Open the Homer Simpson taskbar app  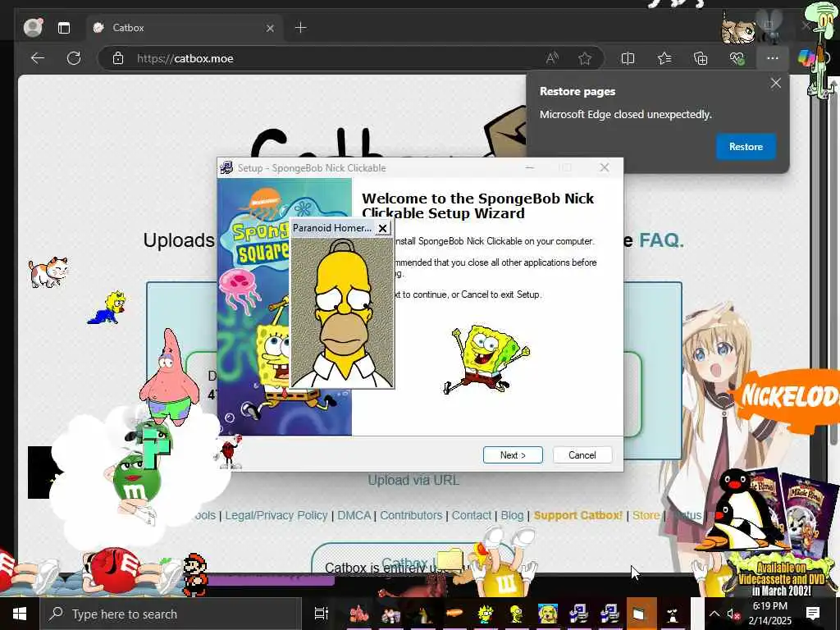[x=517, y=614]
